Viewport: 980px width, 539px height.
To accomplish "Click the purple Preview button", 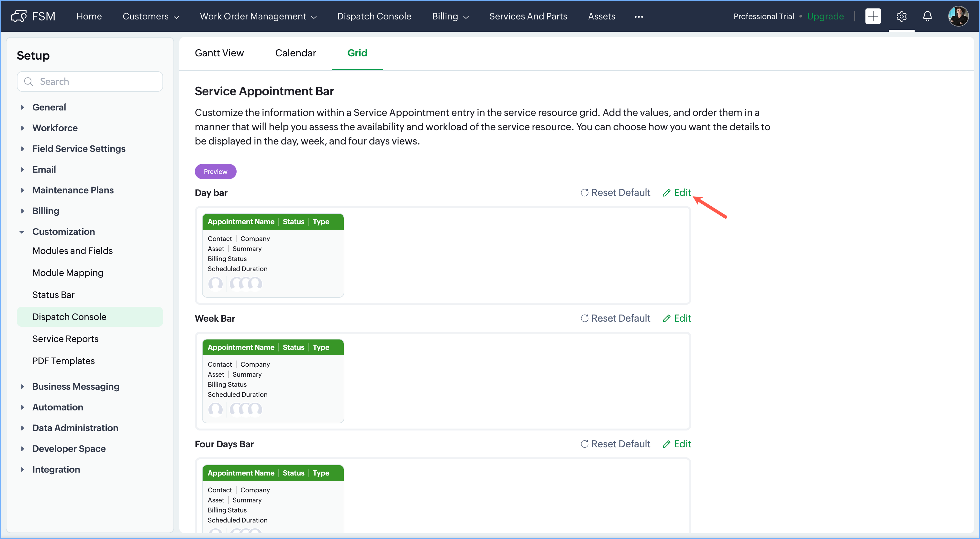I will tap(215, 172).
